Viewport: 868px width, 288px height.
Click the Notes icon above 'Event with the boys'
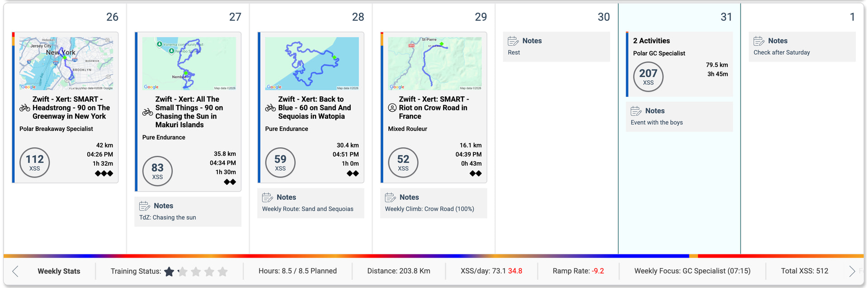tap(636, 111)
